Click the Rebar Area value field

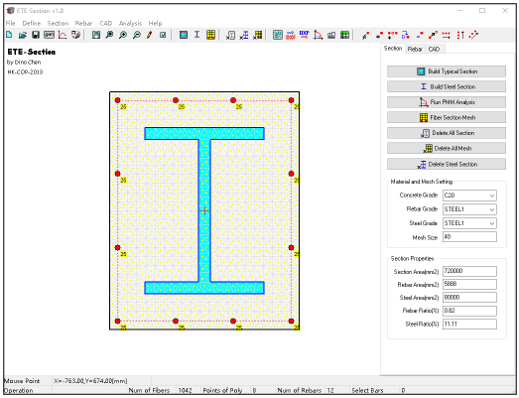click(x=469, y=284)
